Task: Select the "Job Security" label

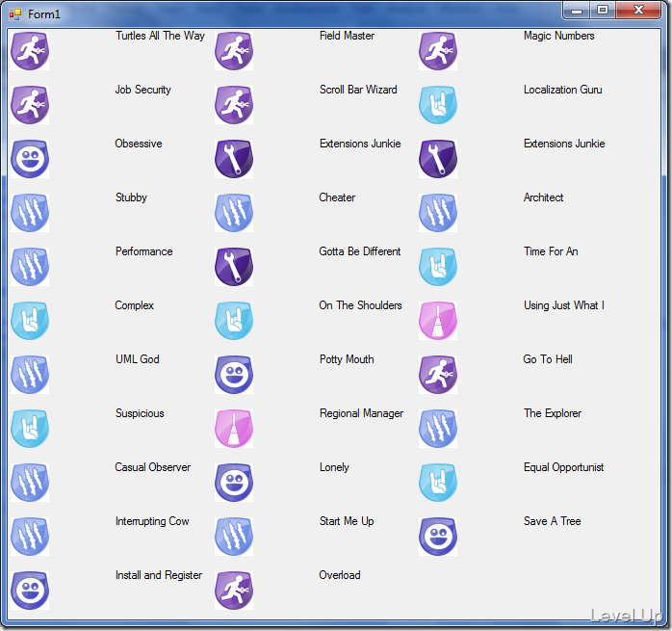Action: (142, 91)
